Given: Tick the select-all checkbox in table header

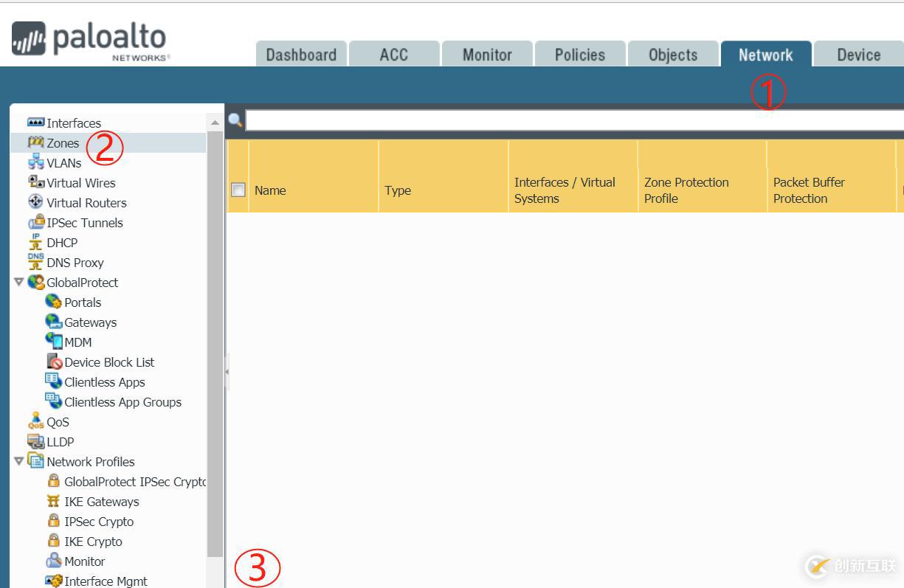Looking at the screenshot, I should pyautogui.click(x=238, y=190).
